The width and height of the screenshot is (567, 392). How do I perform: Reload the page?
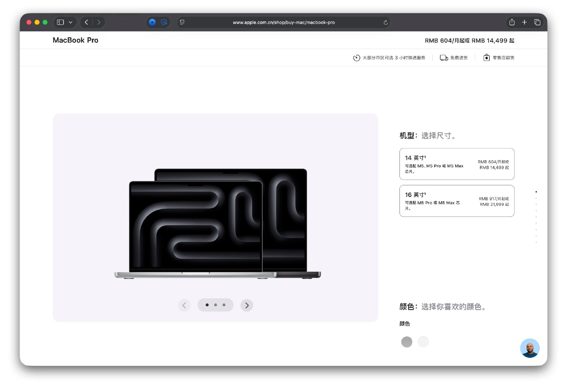[x=386, y=23]
